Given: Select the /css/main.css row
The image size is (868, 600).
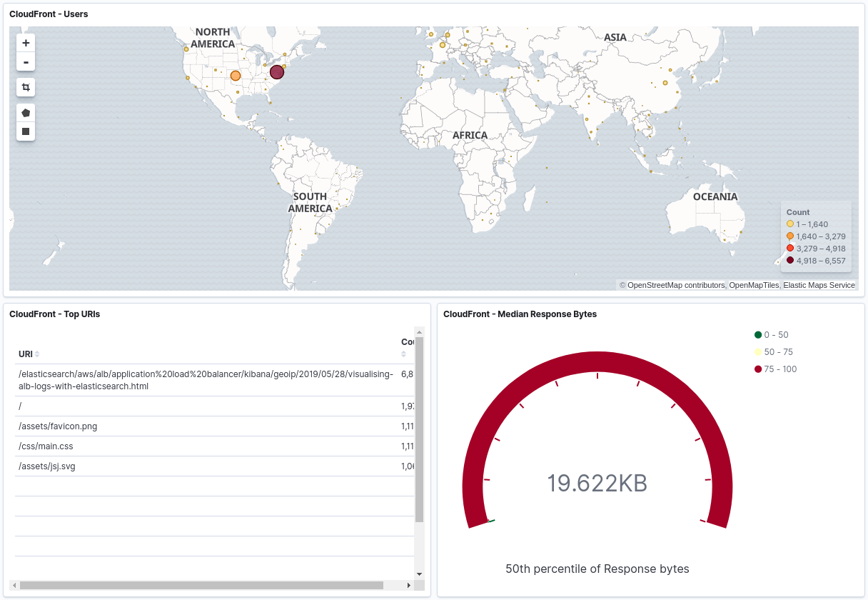Looking at the screenshot, I should 214,446.
